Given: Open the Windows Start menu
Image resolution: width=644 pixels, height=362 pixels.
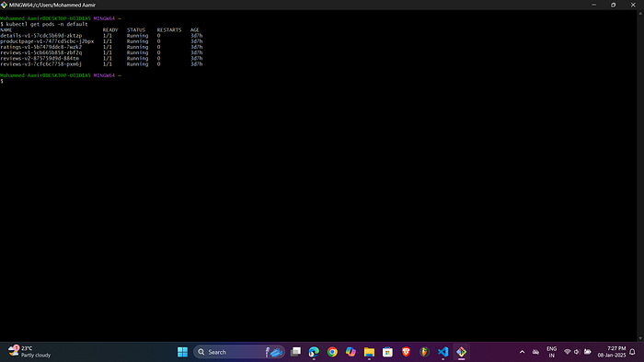Looking at the screenshot, I should (x=182, y=352).
